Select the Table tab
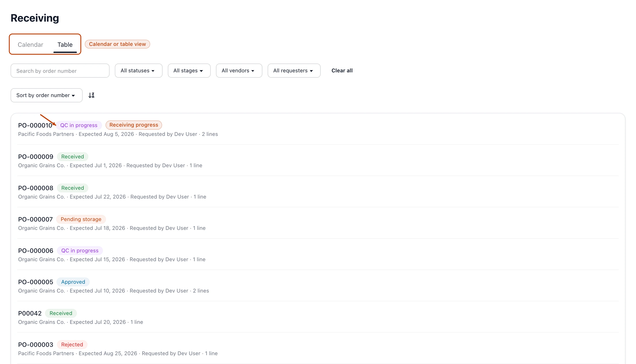636x364 pixels. click(65, 45)
